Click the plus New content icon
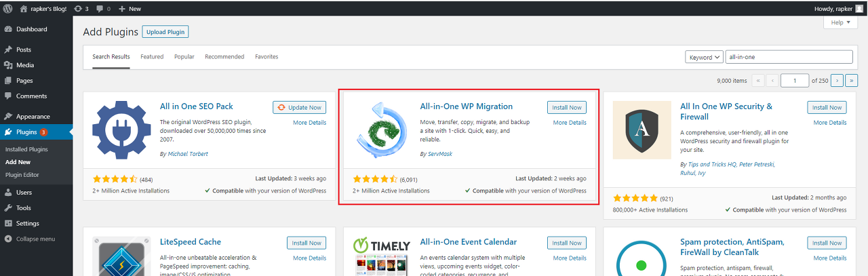Viewport: 868px width, 276px height. click(122, 9)
